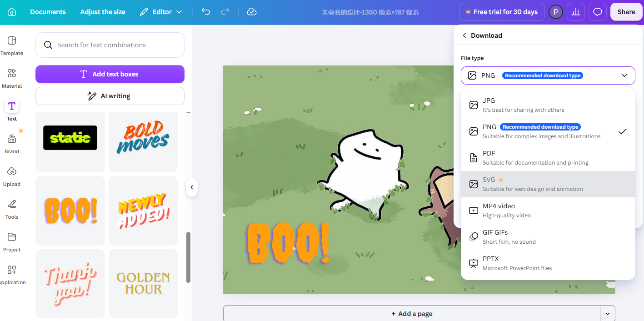Click the Share button
The image size is (644, 321).
(x=626, y=12)
